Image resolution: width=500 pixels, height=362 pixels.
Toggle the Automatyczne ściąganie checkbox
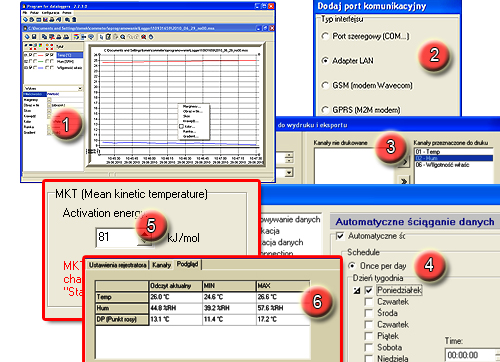click(x=340, y=236)
